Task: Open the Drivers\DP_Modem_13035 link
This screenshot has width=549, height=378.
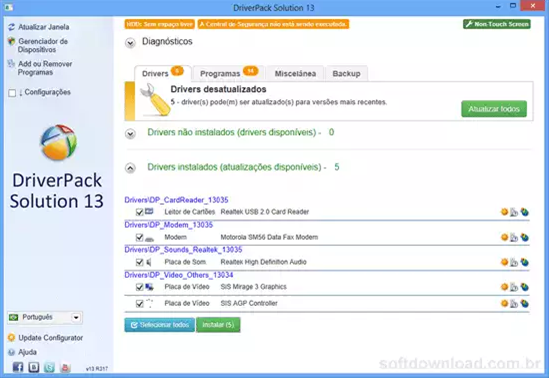Action: coord(169,225)
